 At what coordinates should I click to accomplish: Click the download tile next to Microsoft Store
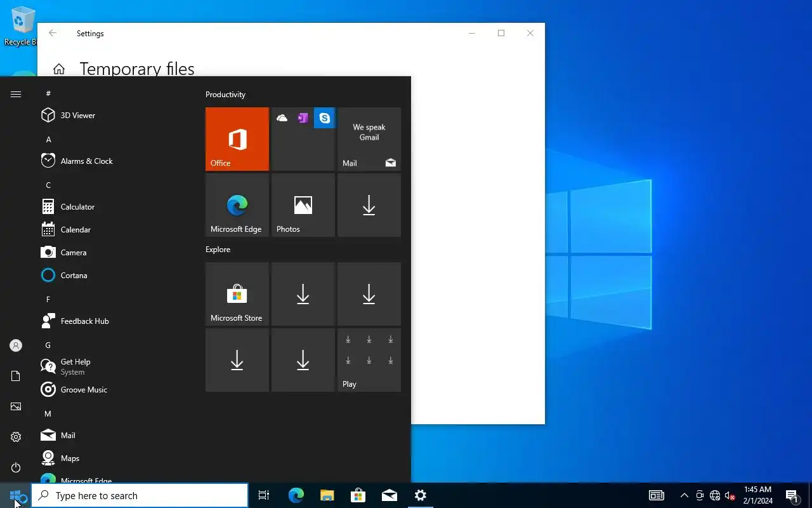click(x=303, y=294)
